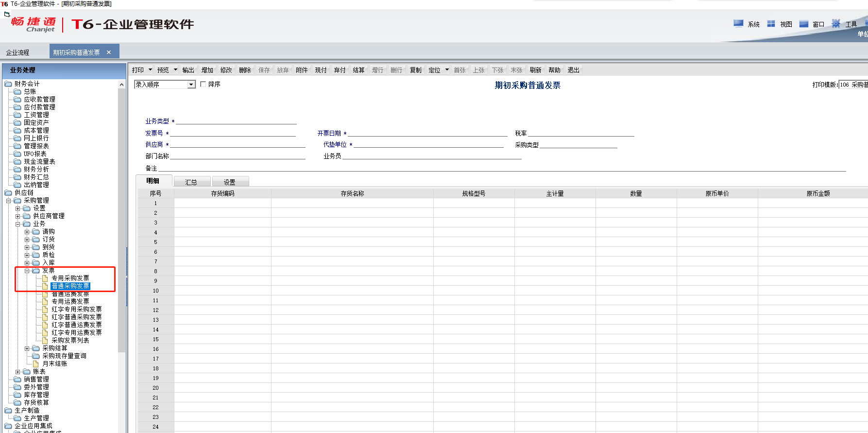Screen dimensions: 868x433
Task: Click the 删除 toolbar button
Action: pos(245,70)
